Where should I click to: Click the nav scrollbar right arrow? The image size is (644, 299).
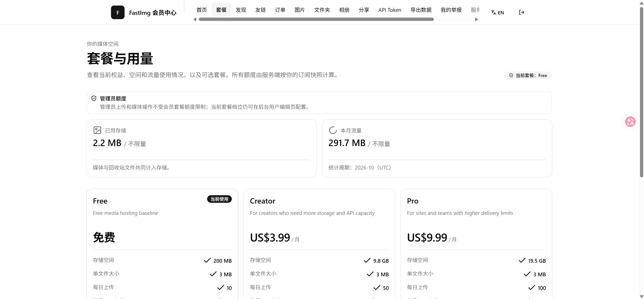tap(476, 19)
